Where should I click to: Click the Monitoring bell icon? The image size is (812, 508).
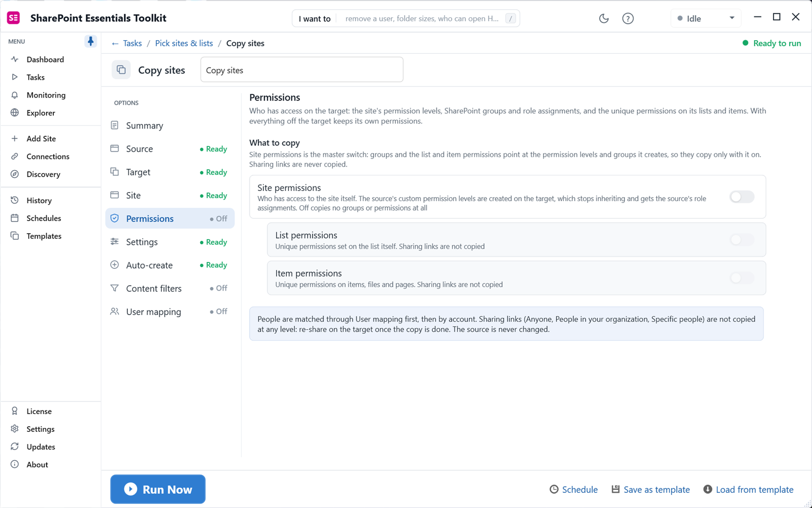15,95
